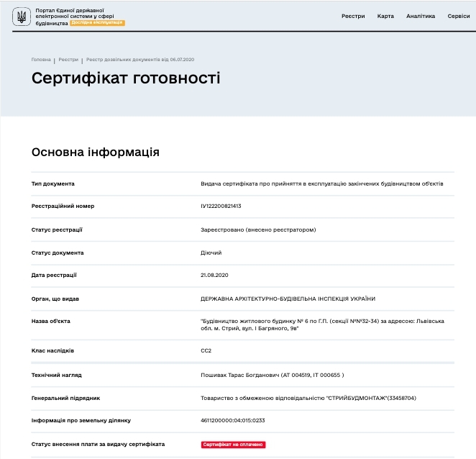Open the 'Реєстри' navigation menu
Image resolution: width=476 pixels, height=459 pixels.
(x=353, y=16)
